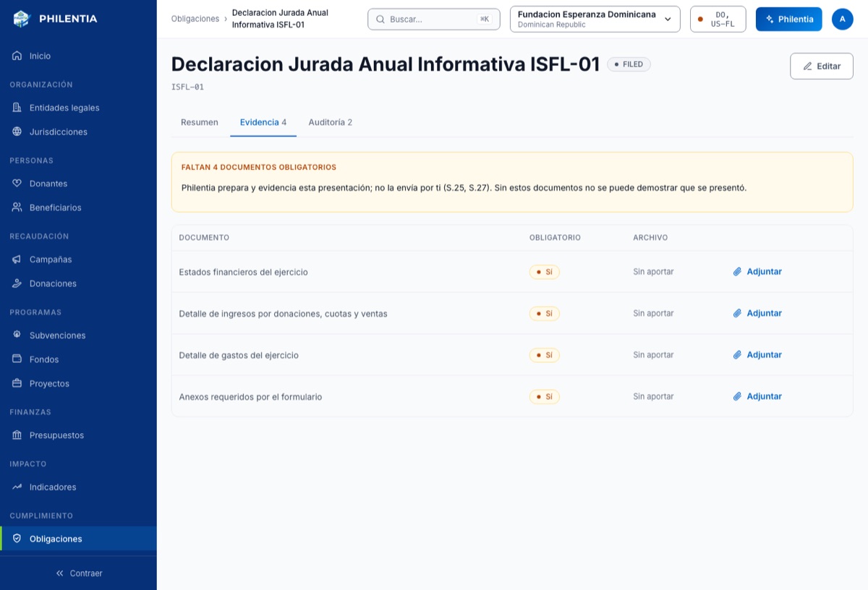Click paperclip icon for Estados financieros row

coord(737,272)
